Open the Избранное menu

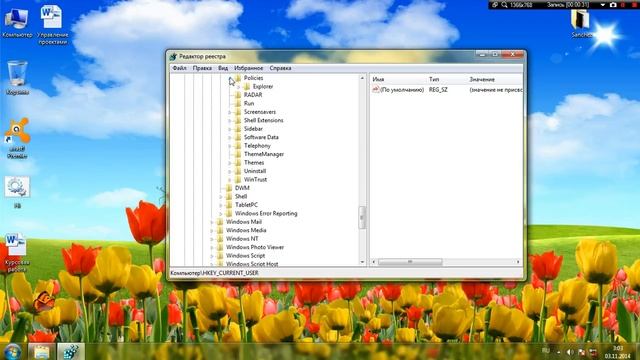point(249,68)
